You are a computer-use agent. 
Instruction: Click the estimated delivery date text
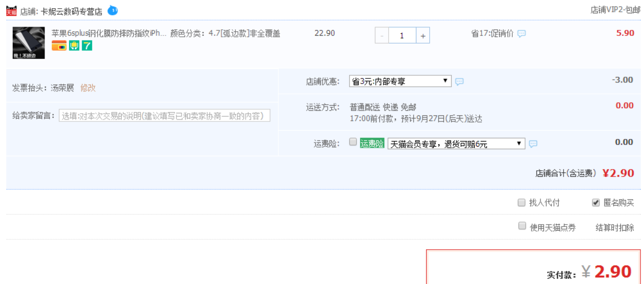[416, 119]
